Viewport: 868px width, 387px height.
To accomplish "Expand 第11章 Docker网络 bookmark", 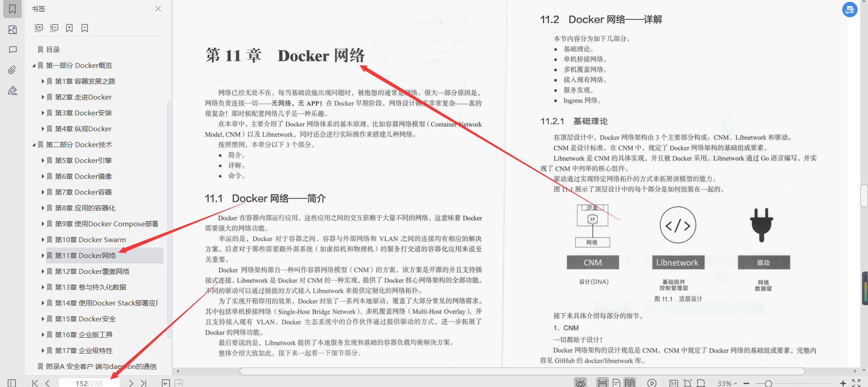I will [x=43, y=256].
